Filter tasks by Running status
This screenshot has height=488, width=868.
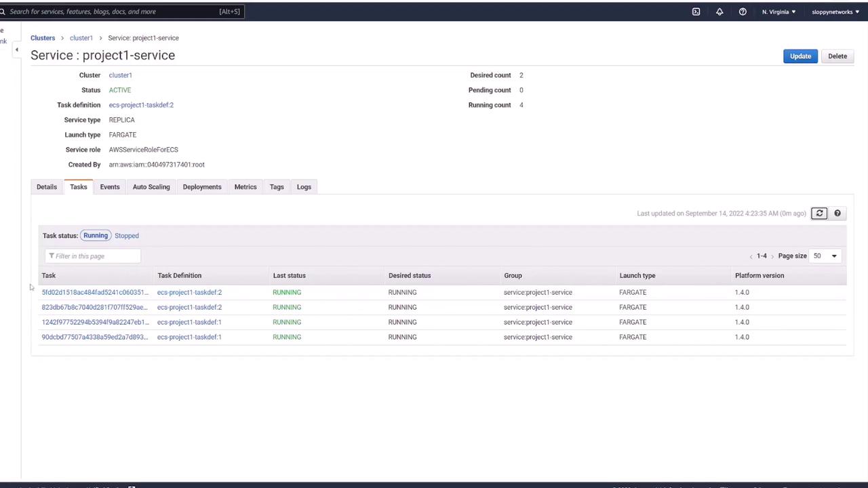96,236
